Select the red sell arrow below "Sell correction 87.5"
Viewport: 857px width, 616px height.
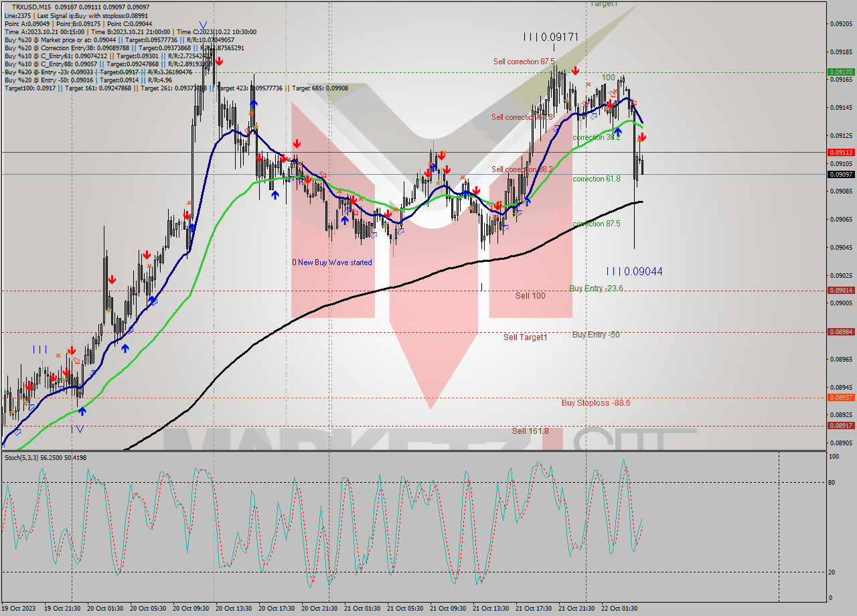(576, 70)
